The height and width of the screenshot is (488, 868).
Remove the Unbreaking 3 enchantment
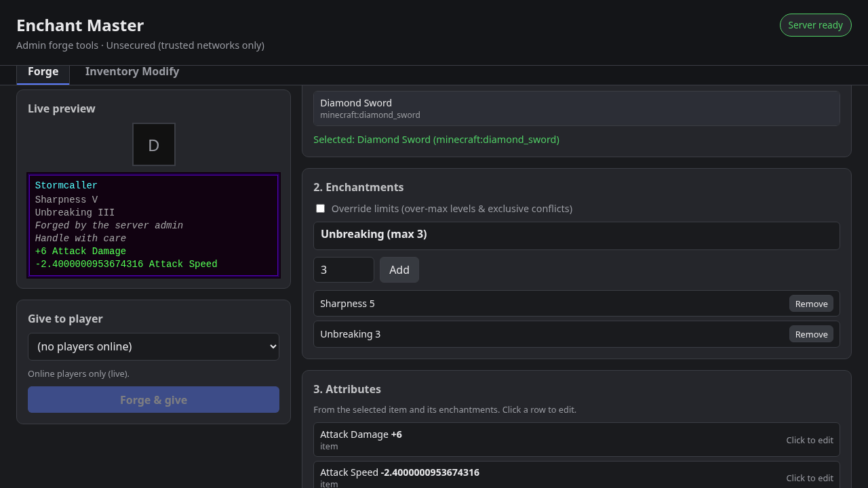pyautogui.click(x=811, y=334)
